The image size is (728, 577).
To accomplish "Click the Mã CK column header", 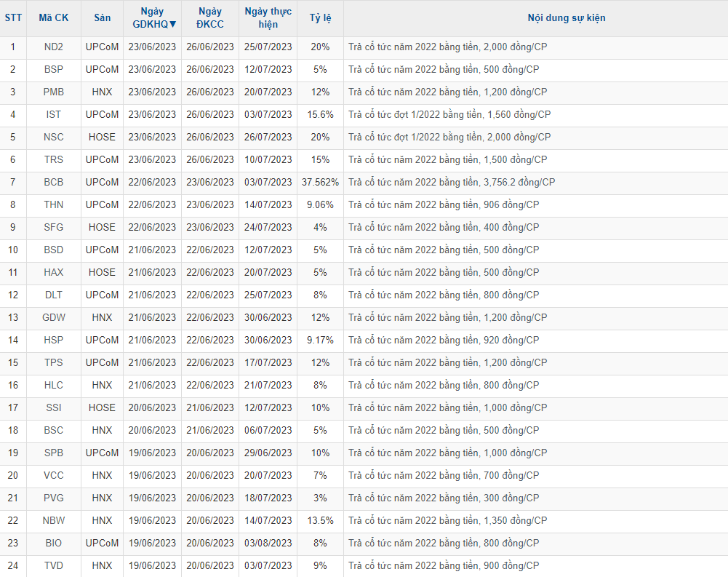I will pyautogui.click(x=53, y=17).
